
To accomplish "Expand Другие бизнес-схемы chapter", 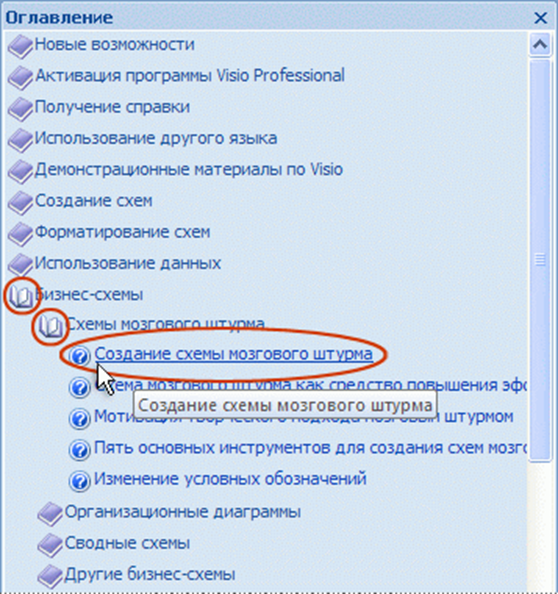I will coord(150,574).
